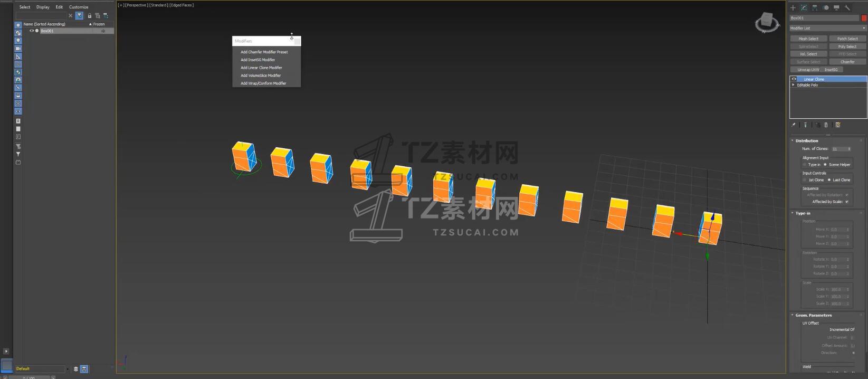Screen dimensions: 868x379
Task: Open the Modify command panel tab
Action: click(804, 7)
